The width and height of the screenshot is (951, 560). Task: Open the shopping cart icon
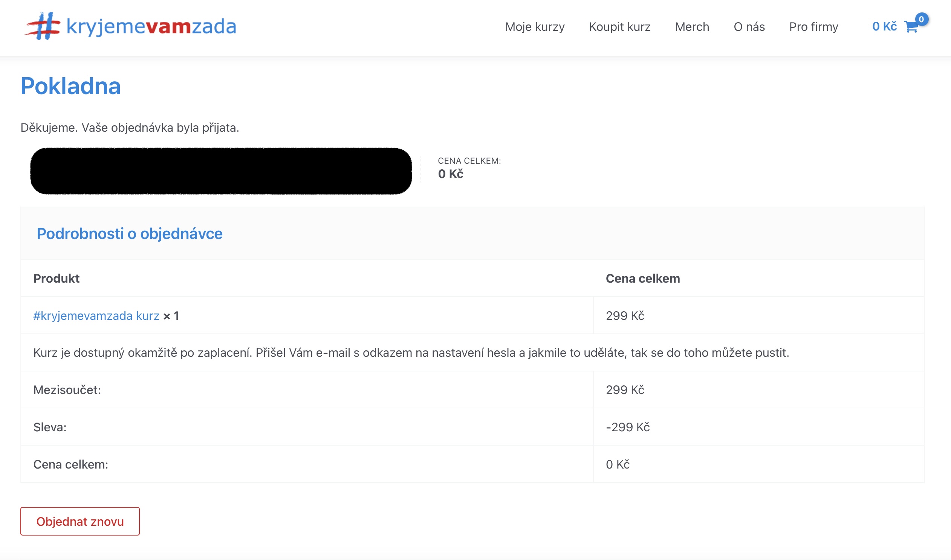911,27
